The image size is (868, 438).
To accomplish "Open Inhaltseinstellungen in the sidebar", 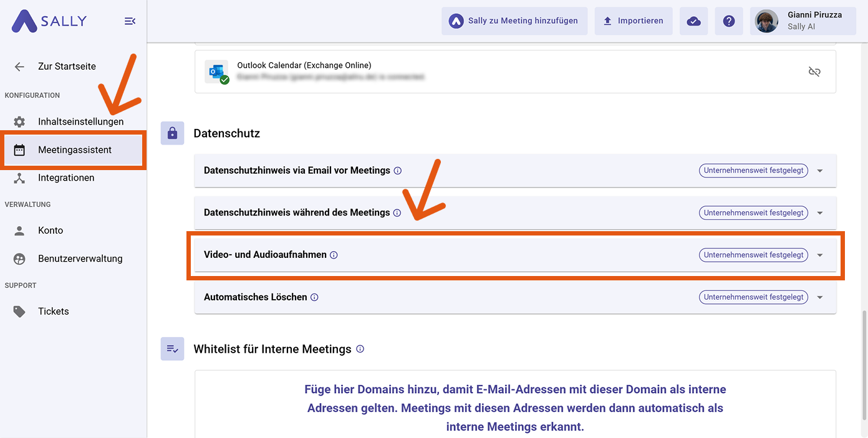I will (x=80, y=121).
